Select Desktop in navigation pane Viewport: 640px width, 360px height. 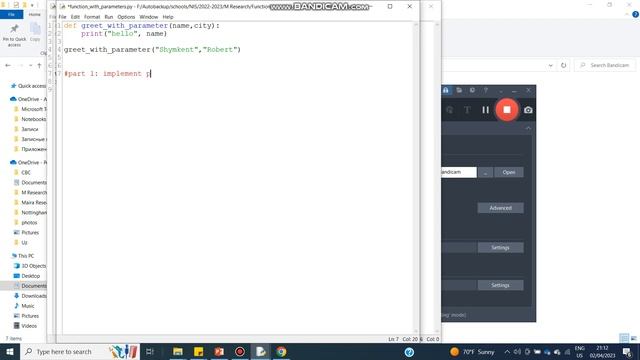[x=27, y=276]
